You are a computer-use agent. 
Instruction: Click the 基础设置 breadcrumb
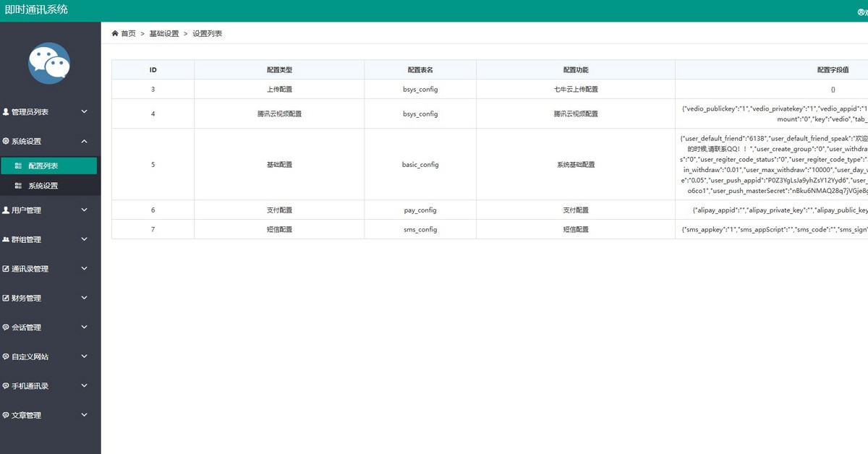pyautogui.click(x=164, y=33)
